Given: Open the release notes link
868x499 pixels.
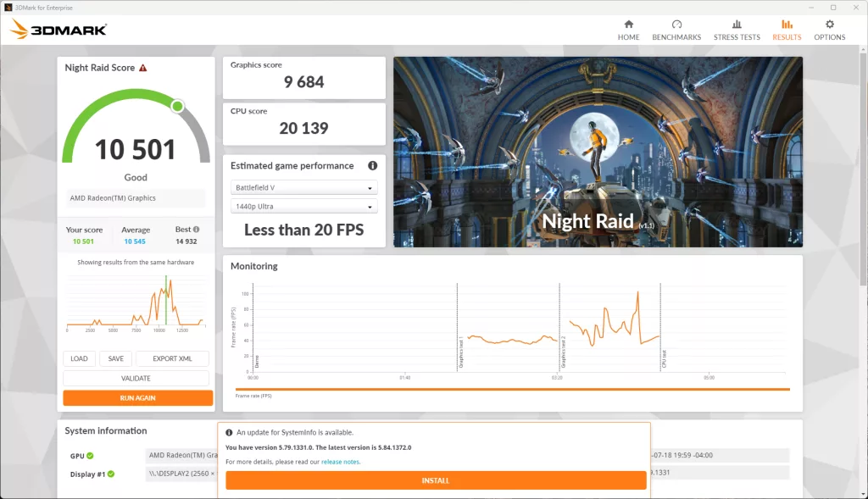Looking at the screenshot, I should click(341, 462).
